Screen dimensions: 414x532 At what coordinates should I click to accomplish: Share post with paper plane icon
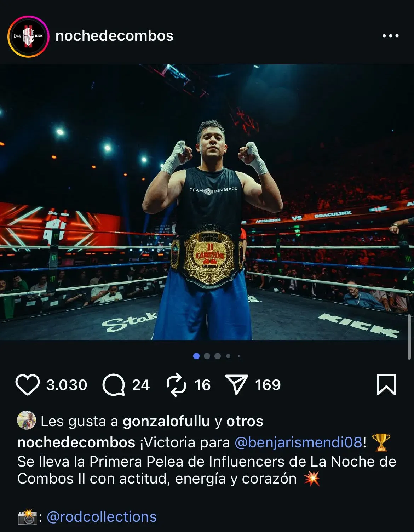pyautogui.click(x=236, y=385)
